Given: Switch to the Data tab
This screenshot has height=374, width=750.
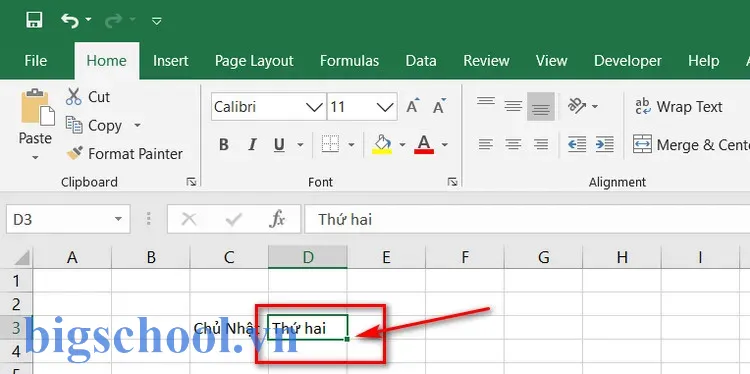Looking at the screenshot, I should tap(421, 61).
